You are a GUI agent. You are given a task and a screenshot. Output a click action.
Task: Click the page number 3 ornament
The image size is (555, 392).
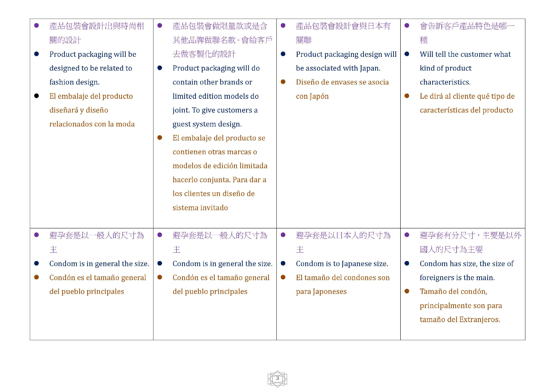pos(277,378)
